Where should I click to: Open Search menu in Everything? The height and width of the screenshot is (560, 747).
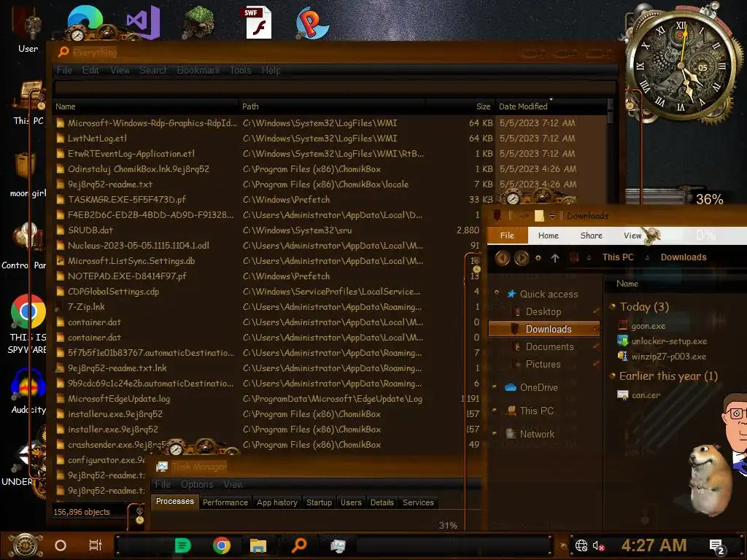(x=153, y=71)
